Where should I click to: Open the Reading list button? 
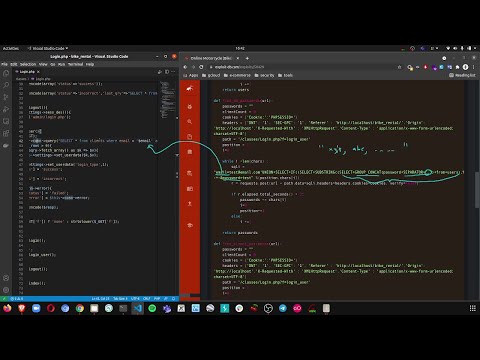coord(462,75)
